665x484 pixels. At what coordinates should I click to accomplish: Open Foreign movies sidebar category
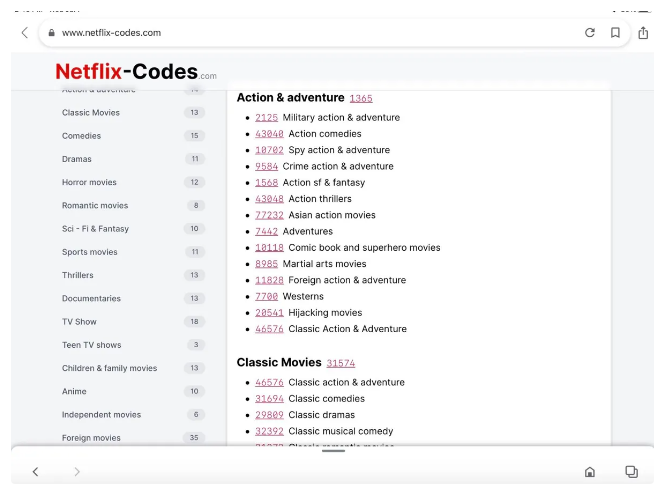pyautogui.click(x=91, y=438)
